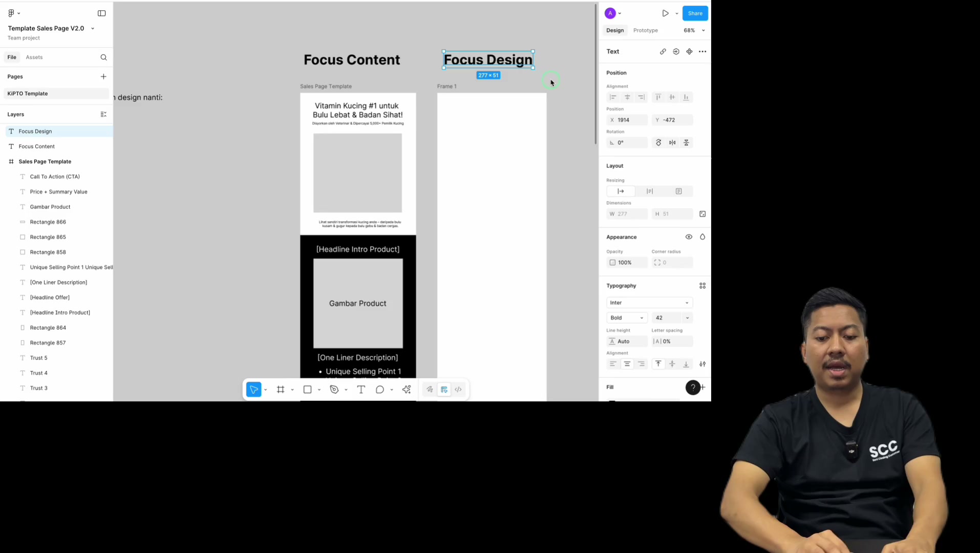Toggle layer visibility eye in Appearance
The image size is (980, 553).
point(689,237)
